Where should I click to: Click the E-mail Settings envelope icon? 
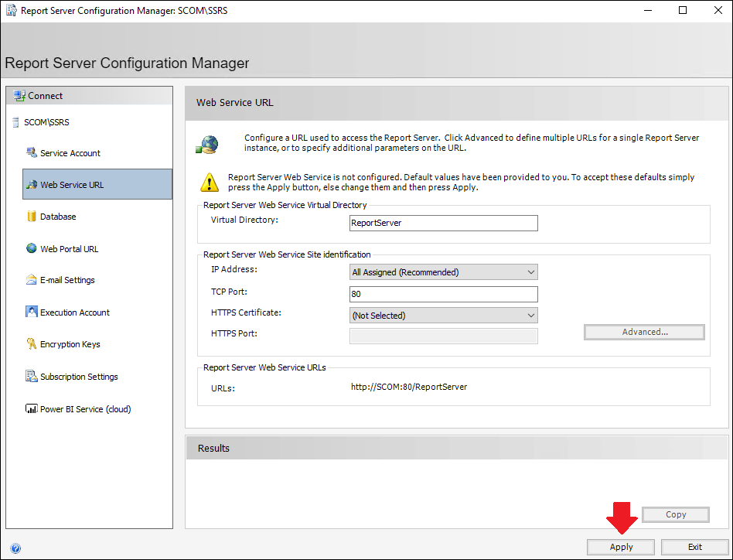tap(32, 279)
